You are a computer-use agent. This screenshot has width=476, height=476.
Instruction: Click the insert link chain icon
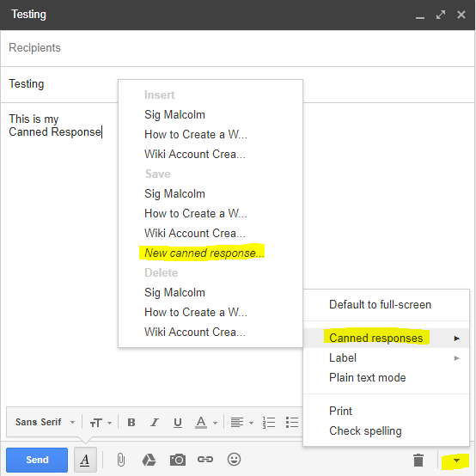(x=205, y=460)
